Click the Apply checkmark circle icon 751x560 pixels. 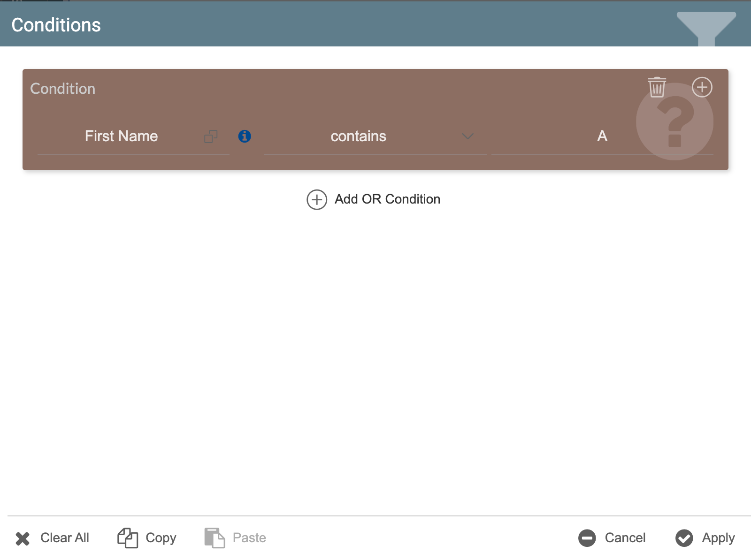(684, 538)
